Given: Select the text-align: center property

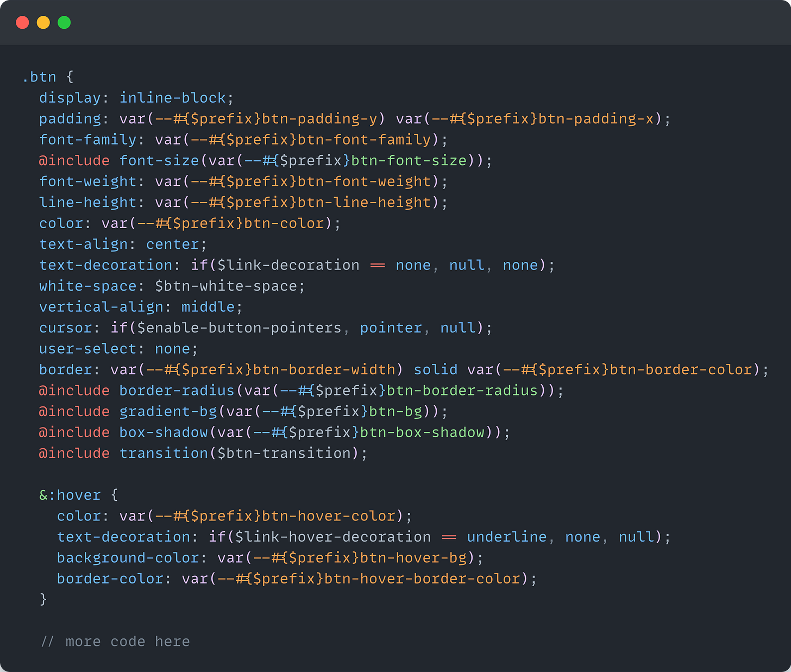Looking at the screenshot, I should tap(122, 244).
